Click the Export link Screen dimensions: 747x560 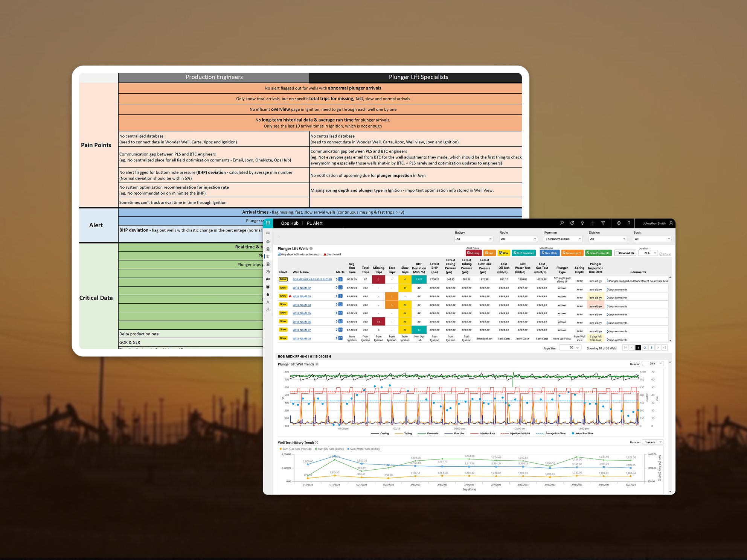(666, 254)
